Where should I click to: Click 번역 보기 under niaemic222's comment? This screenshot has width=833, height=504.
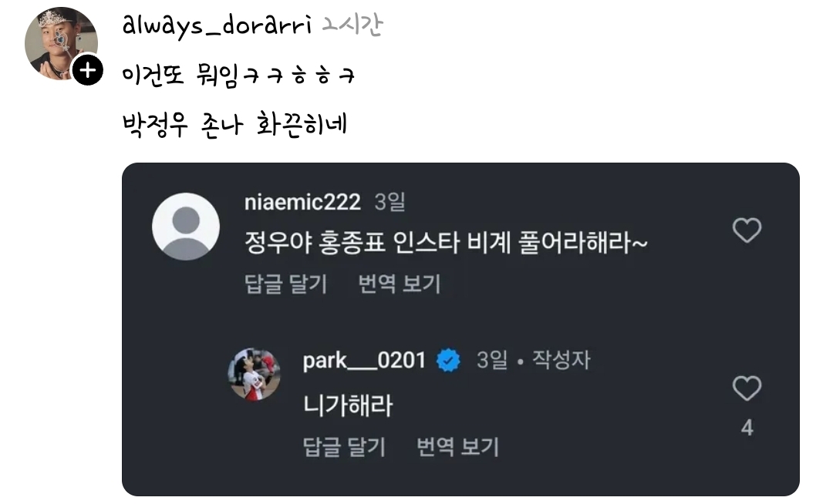[400, 284]
